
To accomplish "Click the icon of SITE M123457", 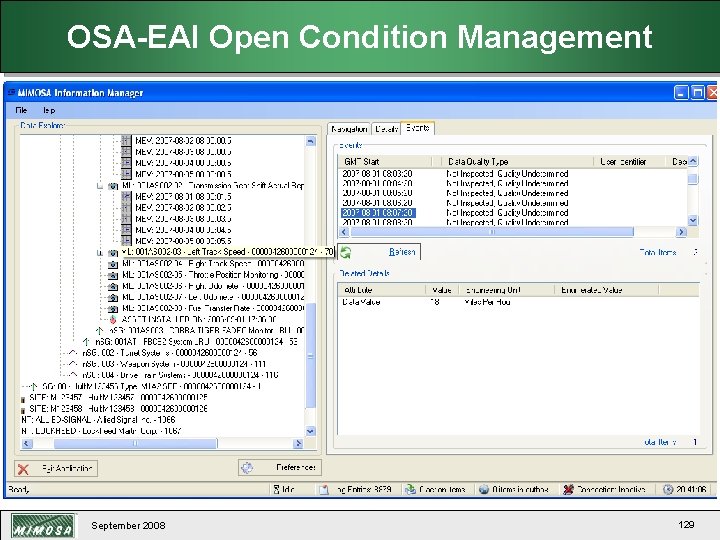I will pyautogui.click(x=23, y=399).
